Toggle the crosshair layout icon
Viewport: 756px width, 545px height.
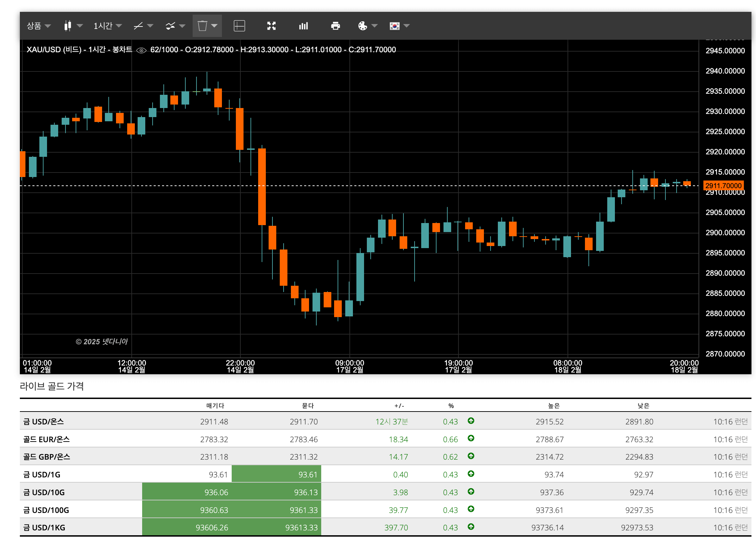(x=239, y=26)
